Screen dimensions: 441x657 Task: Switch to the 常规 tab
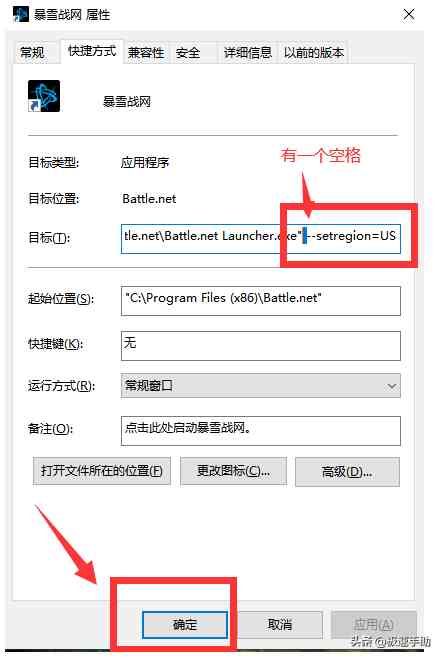coord(32,52)
